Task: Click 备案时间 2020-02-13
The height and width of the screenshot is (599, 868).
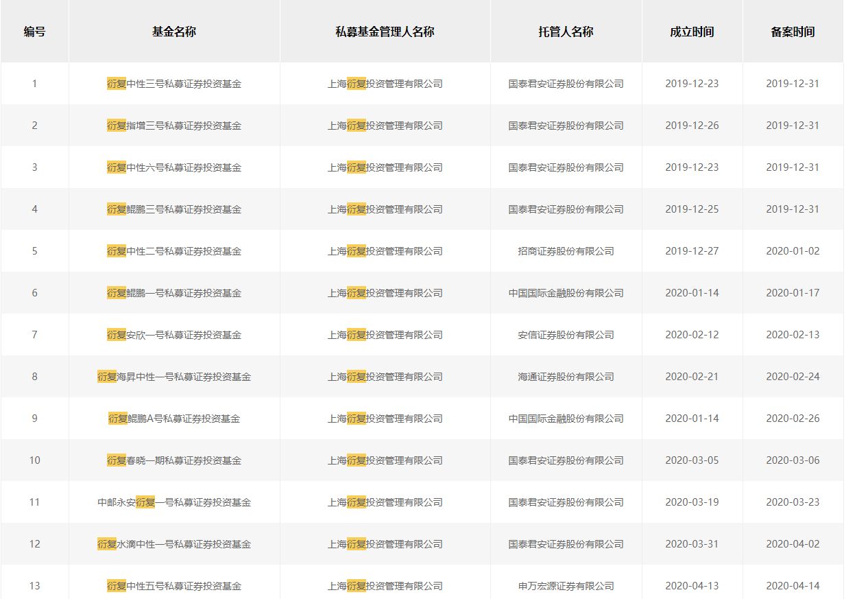Action: 793,335
